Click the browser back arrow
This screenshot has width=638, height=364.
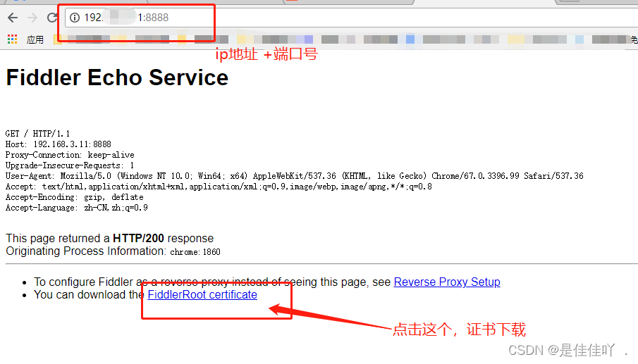pos(13,18)
